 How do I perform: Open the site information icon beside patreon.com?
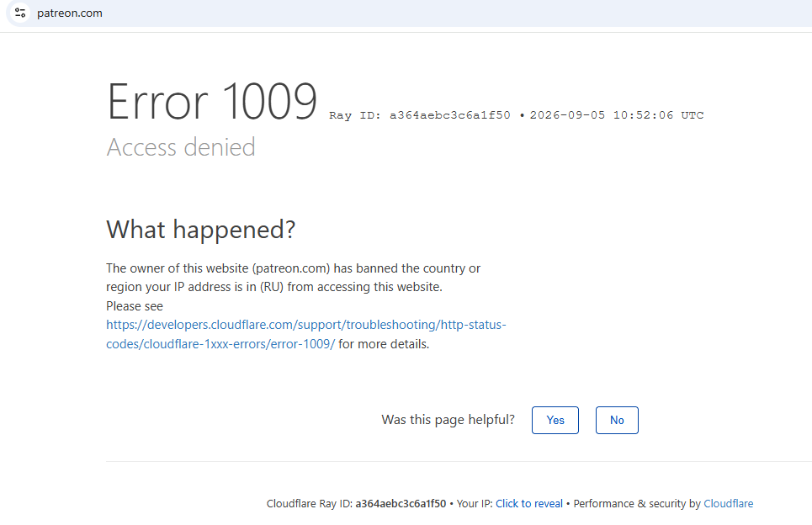click(x=20, y=13)
